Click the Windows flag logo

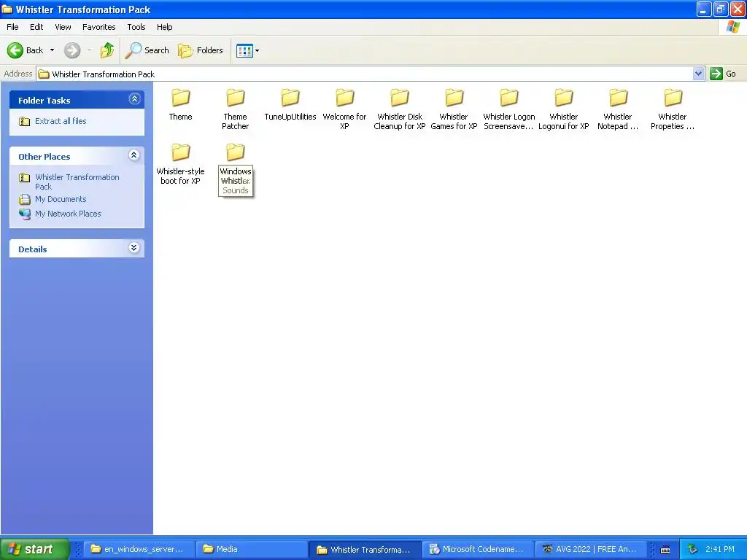click(732, 27)
